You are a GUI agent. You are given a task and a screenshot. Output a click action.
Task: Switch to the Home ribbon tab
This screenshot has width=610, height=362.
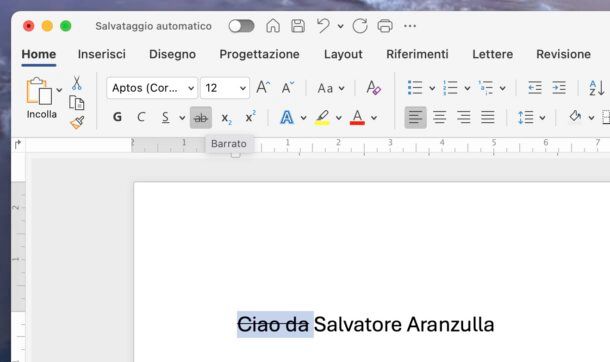[39, 54]
